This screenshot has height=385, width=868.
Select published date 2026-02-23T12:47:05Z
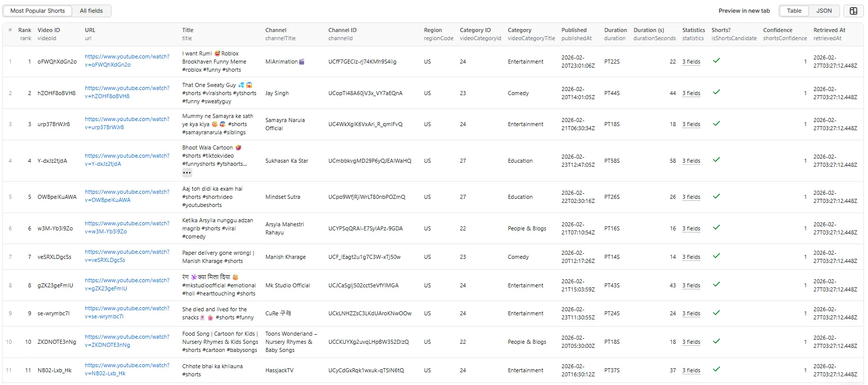coord(578,161)
